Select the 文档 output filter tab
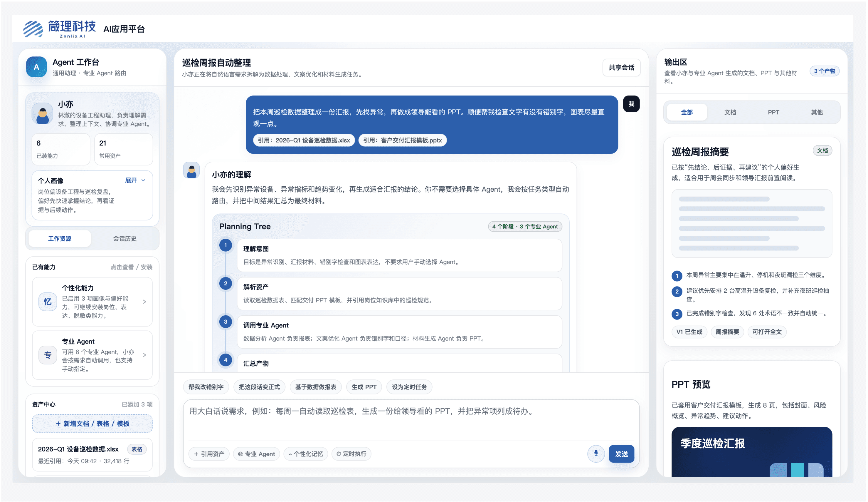This screenshot has width=868, height=502. click(730, 112)
